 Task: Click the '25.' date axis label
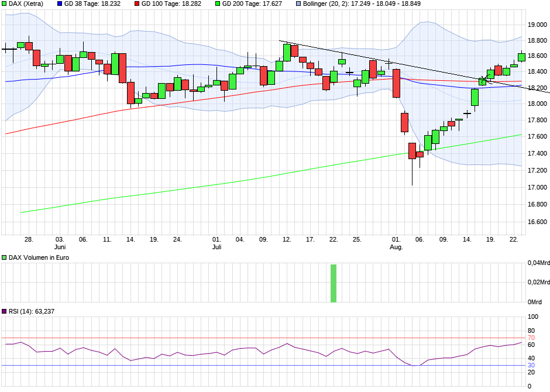357,239
